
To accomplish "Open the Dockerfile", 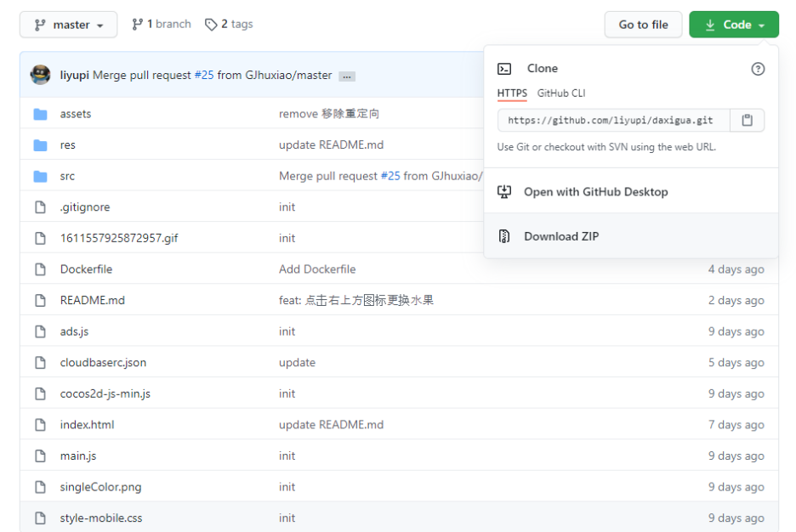I will (x=86, y=269).
